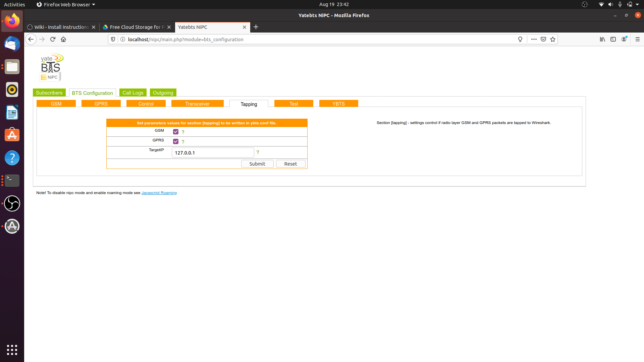Click the Save to Pocket icon

click(x=543, y=39)
